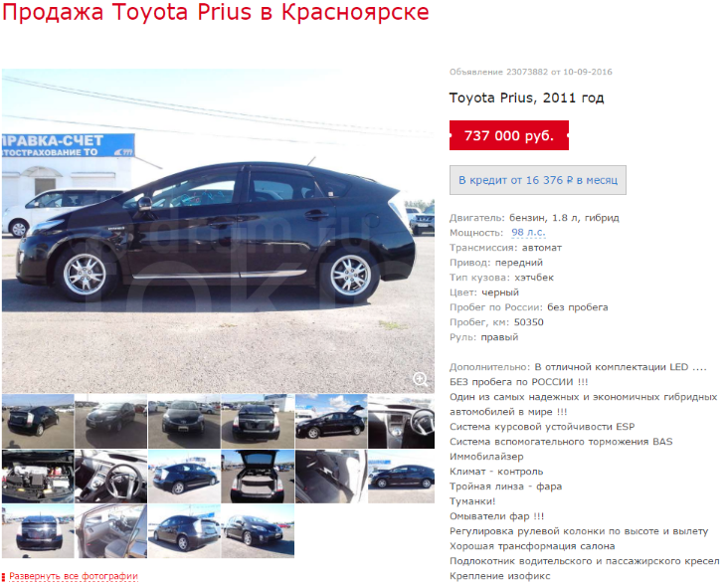
Task: Click the 98 л.с. power link
Action: (528, 232)
